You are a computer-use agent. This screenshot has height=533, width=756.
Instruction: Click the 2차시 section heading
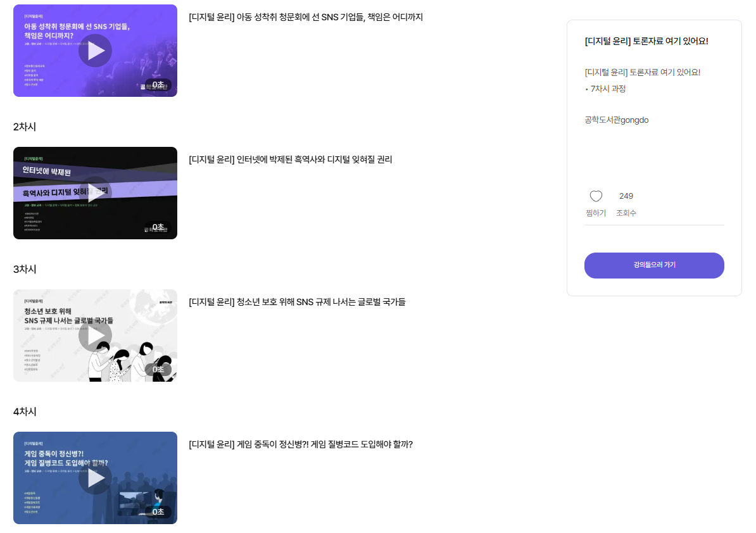25,127
